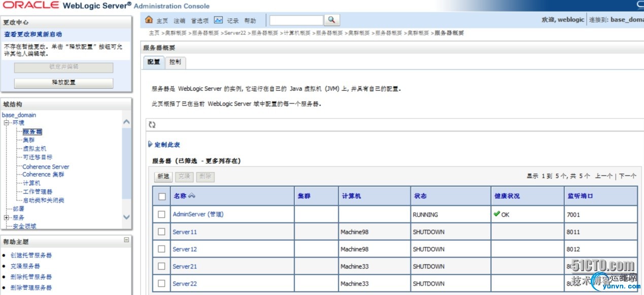
Task: Click the 上一个 pagination link
Action: coord(603,176)
